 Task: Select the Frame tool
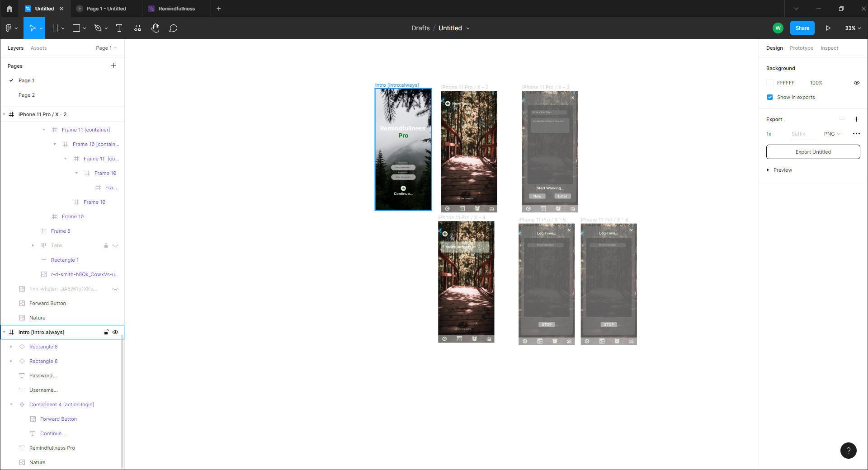[55, 28]
